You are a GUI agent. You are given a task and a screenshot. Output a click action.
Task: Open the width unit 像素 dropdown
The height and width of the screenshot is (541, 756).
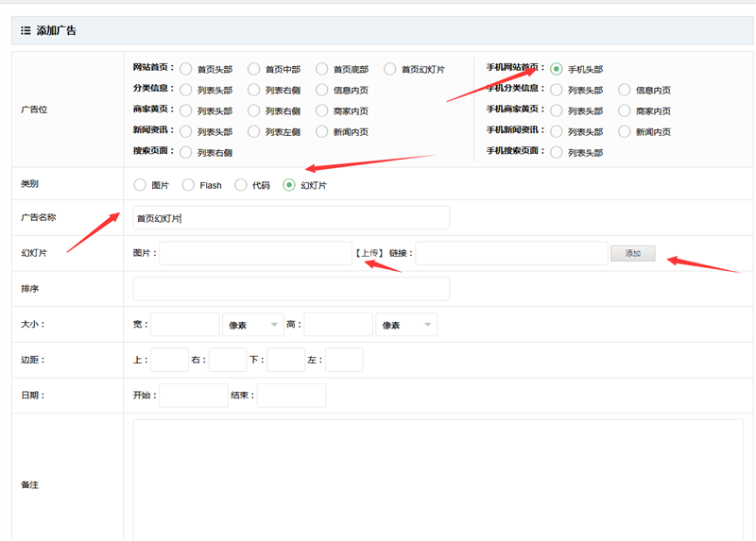coord(252,325)
